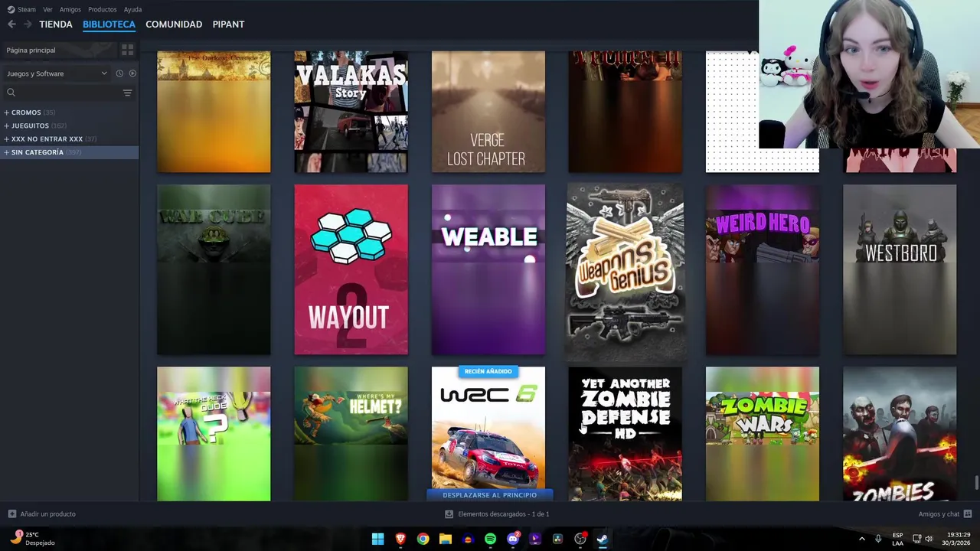980x551 pixels.
Task: Open the Valakas Story game cover
Action: click(351, 112)
